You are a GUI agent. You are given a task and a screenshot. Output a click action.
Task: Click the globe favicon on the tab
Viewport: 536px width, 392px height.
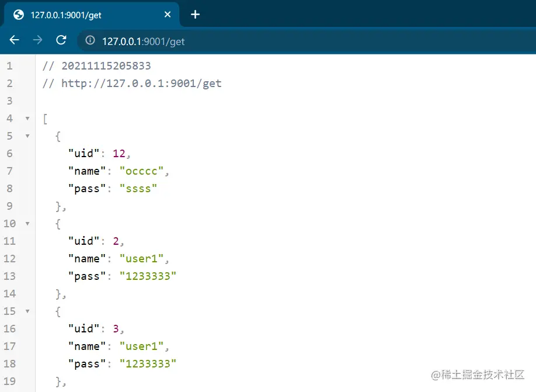coord(19,15)
